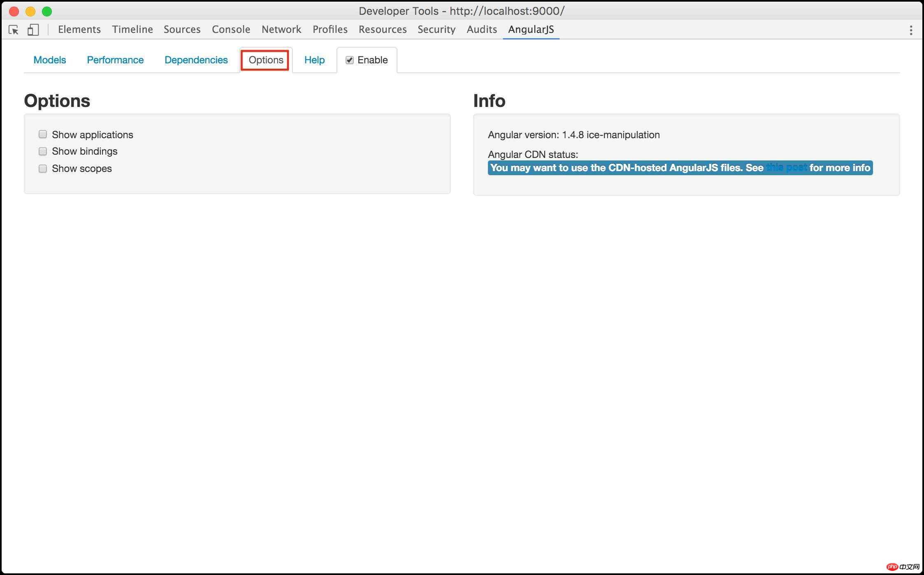Open the Console panel
The height and width of the screenshot is (575, 924).
[x=231, y=29]
